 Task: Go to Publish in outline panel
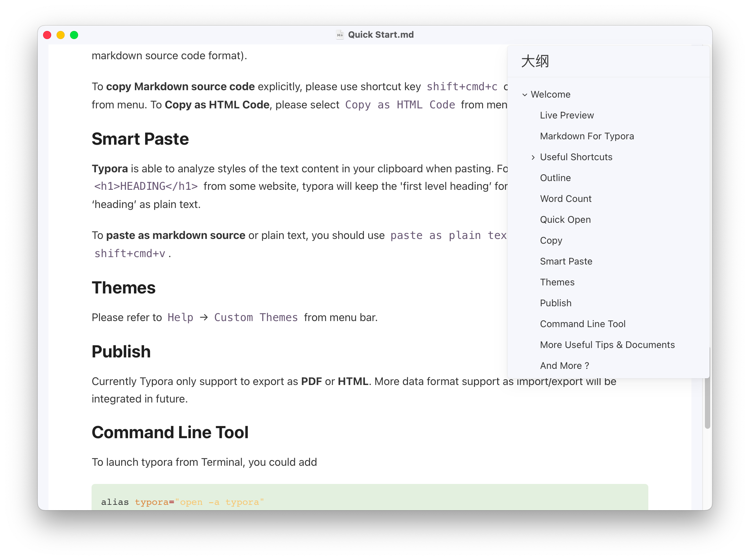555,303
